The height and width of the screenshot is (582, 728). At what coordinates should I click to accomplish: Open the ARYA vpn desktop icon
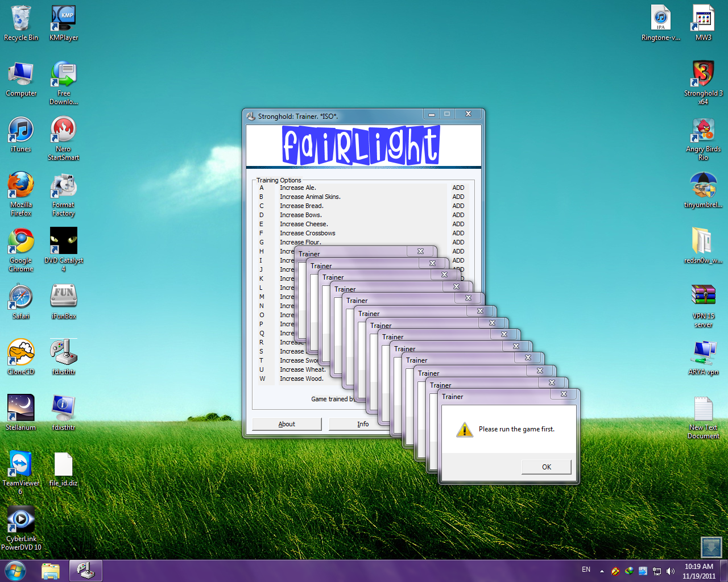pos(704,357)
